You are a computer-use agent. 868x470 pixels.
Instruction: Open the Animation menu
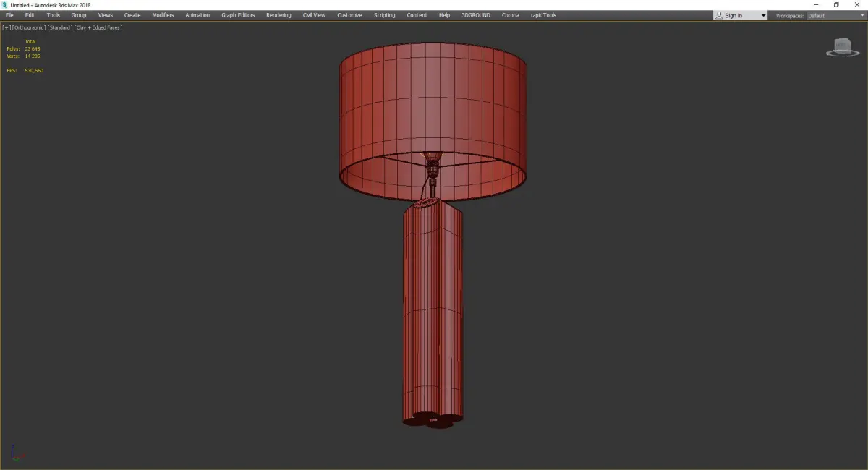(x=197, y=15)
